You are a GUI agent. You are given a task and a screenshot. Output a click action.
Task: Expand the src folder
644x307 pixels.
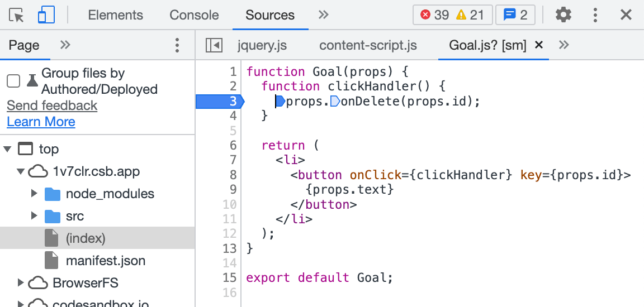35,215
